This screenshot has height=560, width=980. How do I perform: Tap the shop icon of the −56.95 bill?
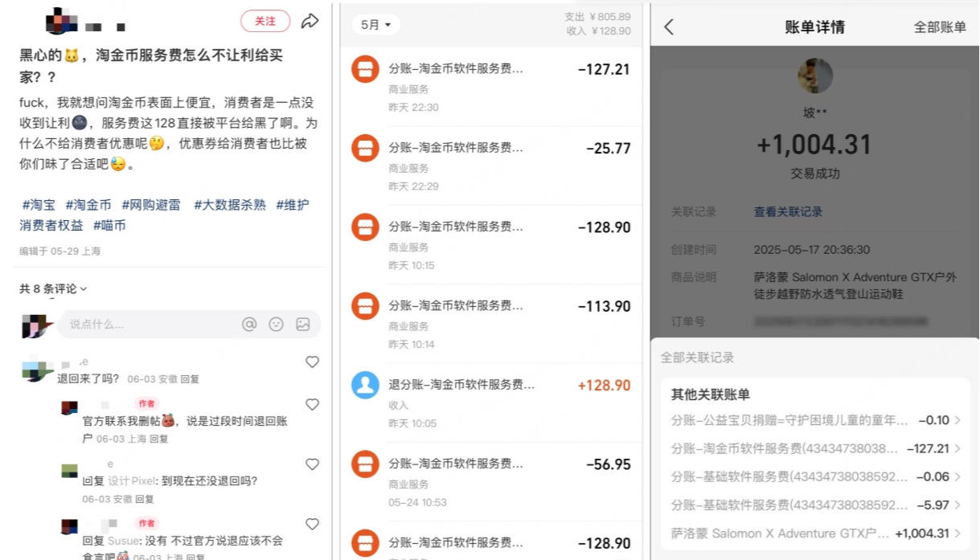tap(365, 464)
